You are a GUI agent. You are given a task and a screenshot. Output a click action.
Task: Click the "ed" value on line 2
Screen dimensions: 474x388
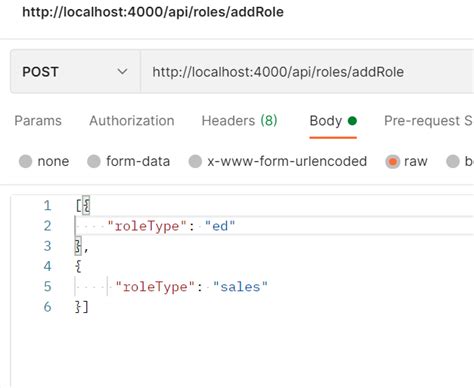pyautogui.click(x=220, y=226)
